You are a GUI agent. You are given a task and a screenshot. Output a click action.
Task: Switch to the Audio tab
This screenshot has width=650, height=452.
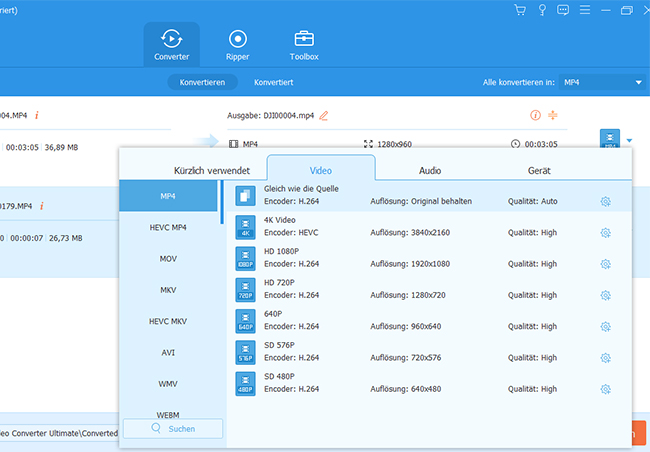[x=429, y=171]
